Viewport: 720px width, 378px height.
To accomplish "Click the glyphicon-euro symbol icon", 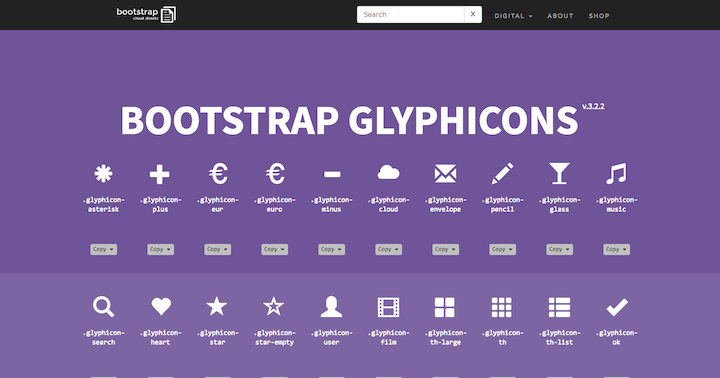I will coord(275,174).
